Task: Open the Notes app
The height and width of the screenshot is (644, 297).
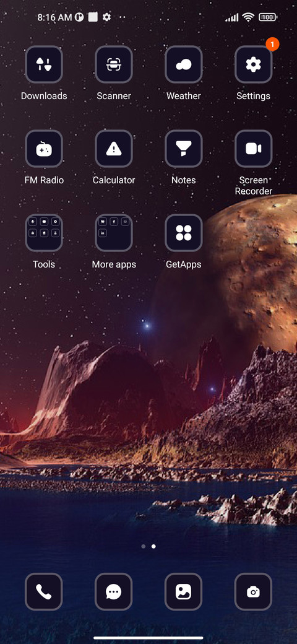Action: [x=183, y=149]
